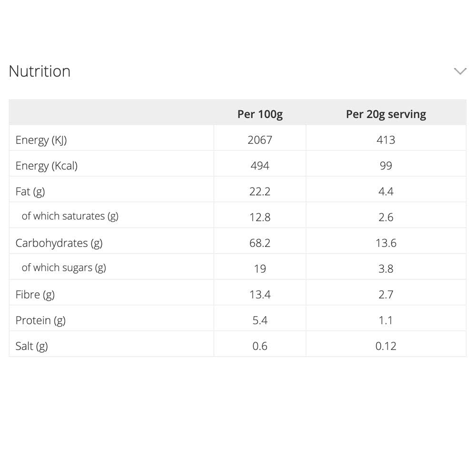Click the 413 KJ per serving value
476x476 pixels.
click(x=386, y=140)
